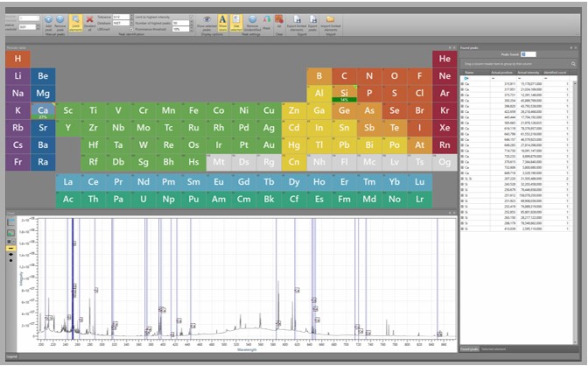Select the dot marker style icon
This screenshot has height=366, width=588.
[10, 260]
